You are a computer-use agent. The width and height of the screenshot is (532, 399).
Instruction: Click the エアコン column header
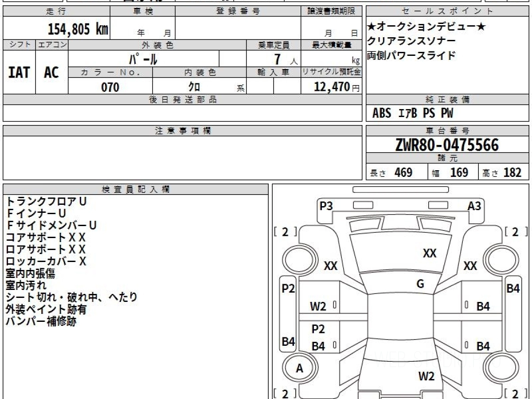[x=52, y=45]
